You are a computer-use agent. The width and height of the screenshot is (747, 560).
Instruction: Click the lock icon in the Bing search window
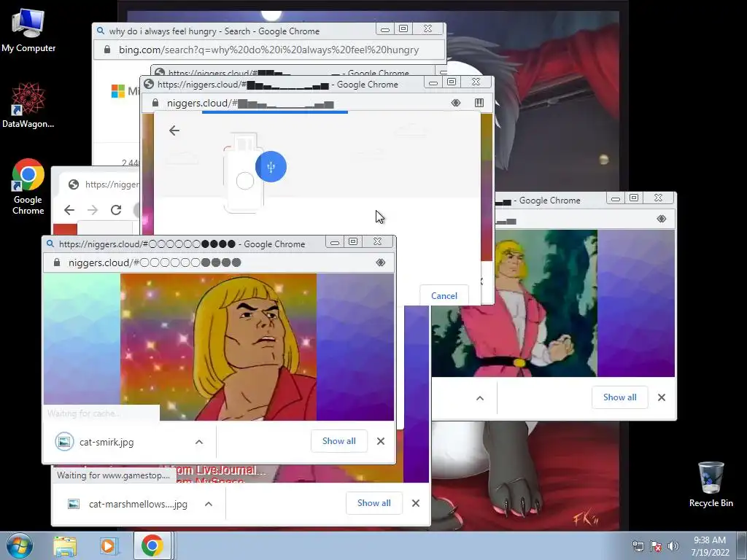[107, 50]
